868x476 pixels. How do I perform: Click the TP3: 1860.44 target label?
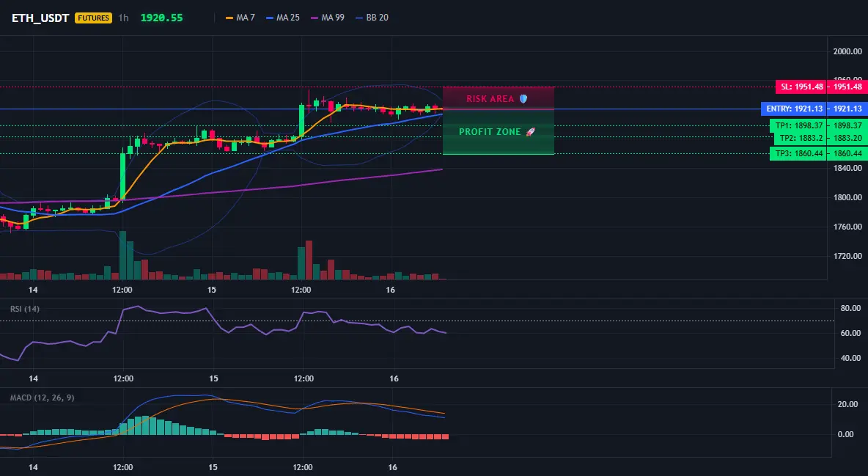799,153
